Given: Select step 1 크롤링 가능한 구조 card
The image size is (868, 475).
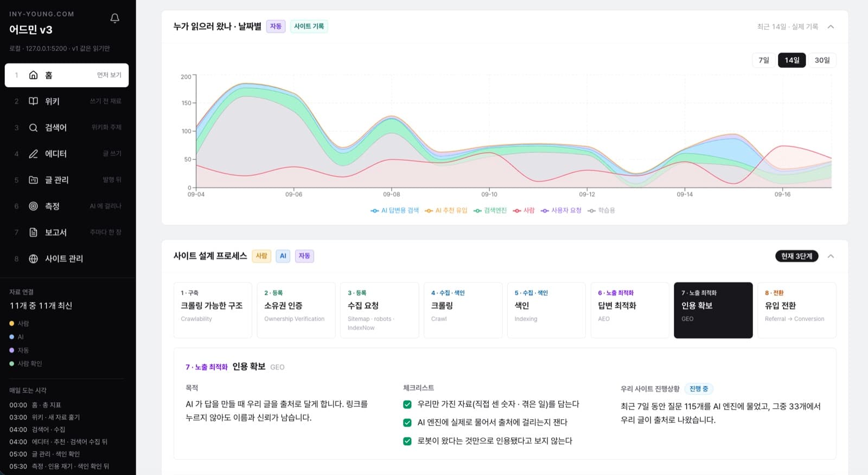Looking at the screenshot, I should (x=213, y=310).
